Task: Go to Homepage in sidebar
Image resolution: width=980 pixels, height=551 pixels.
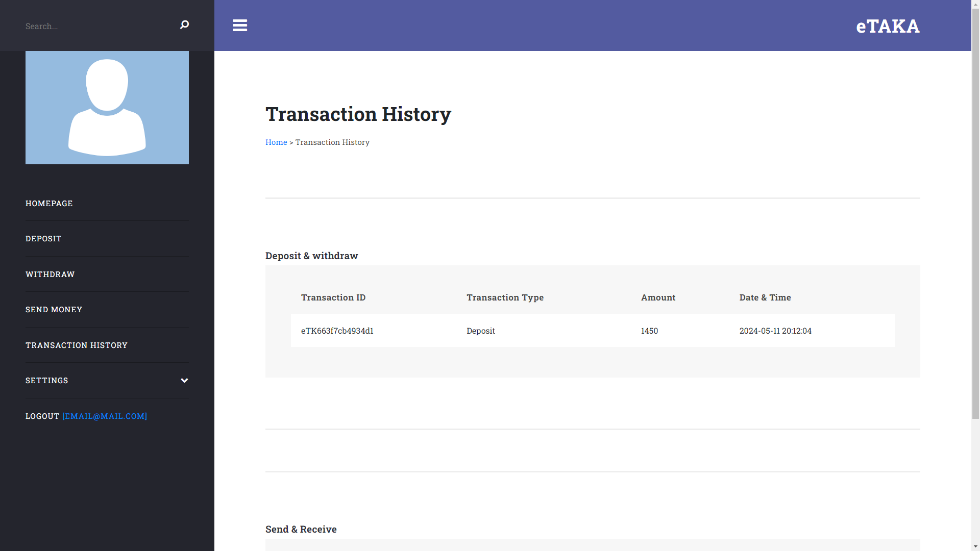Action: tap(49, 204)
